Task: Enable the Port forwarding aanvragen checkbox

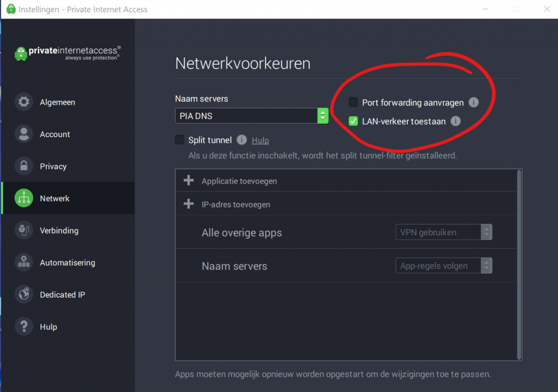Action: 353,103
